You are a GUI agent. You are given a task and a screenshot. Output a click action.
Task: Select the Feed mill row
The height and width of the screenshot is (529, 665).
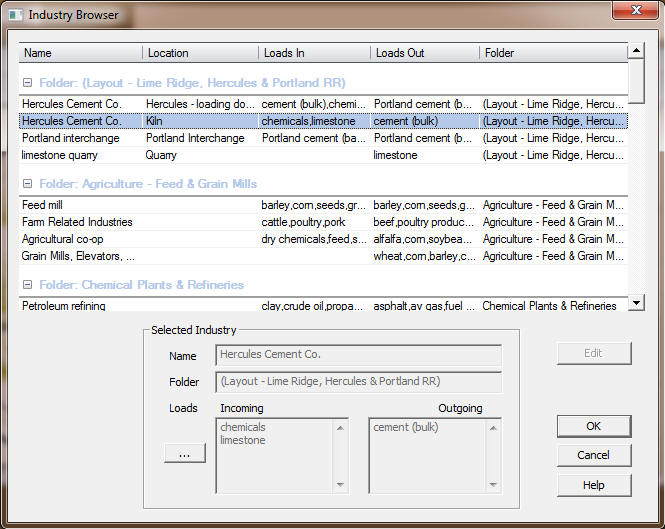[x=323, y=205]
